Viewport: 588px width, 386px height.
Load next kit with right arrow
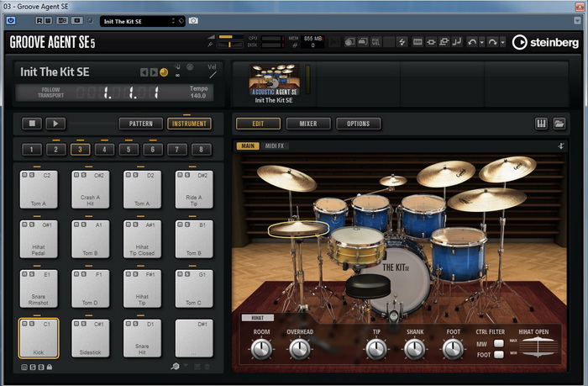(x=154, y=72)
